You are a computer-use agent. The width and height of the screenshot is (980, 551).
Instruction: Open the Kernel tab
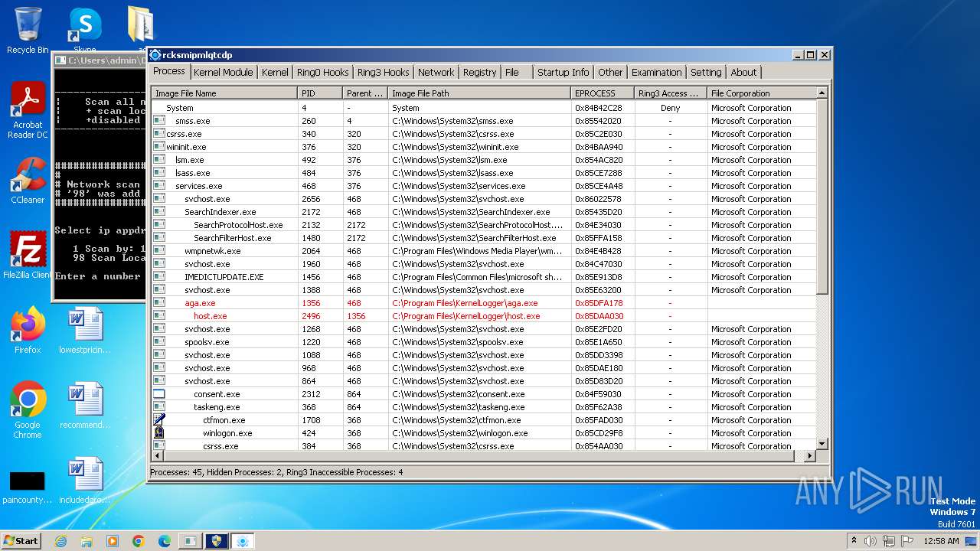pyautogui.click(x=275, y=72)
